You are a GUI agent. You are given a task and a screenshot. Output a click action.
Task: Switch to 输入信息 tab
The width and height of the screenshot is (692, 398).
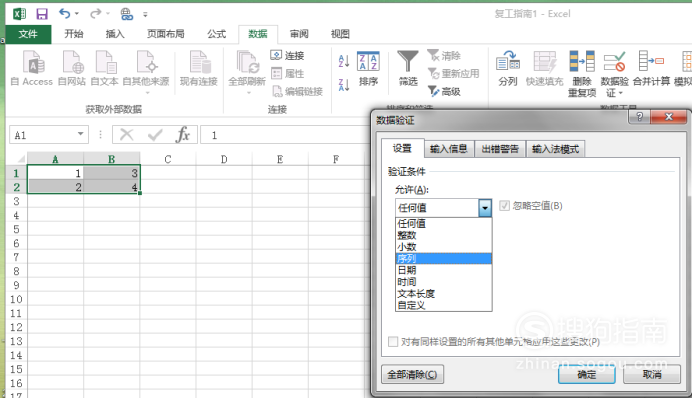[449, 149]
